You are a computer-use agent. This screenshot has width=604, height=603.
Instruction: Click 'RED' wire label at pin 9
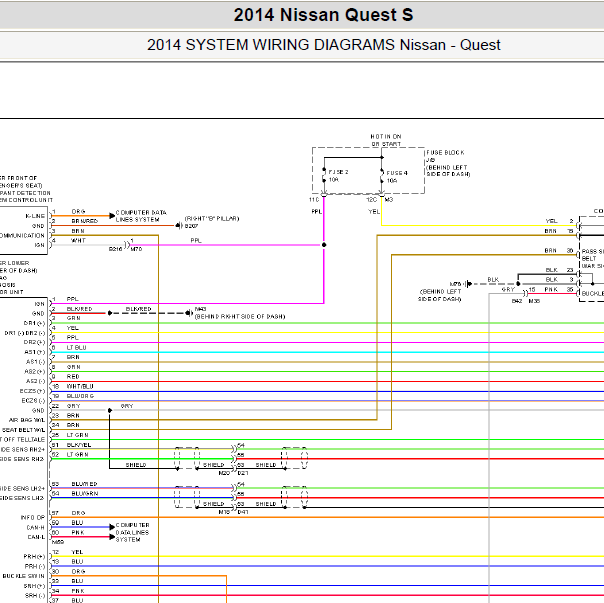[73, 376]
